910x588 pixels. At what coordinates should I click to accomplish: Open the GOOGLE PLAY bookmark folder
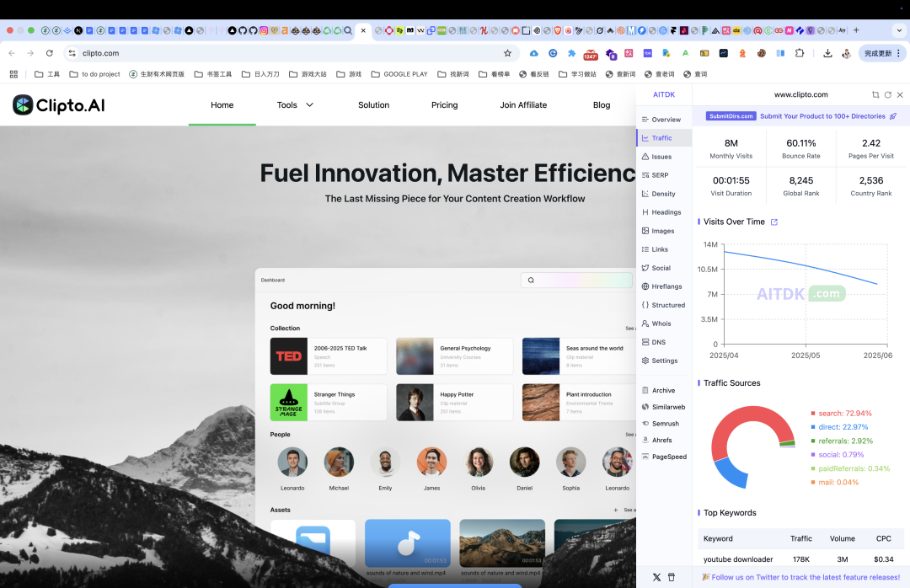point(399,74)
